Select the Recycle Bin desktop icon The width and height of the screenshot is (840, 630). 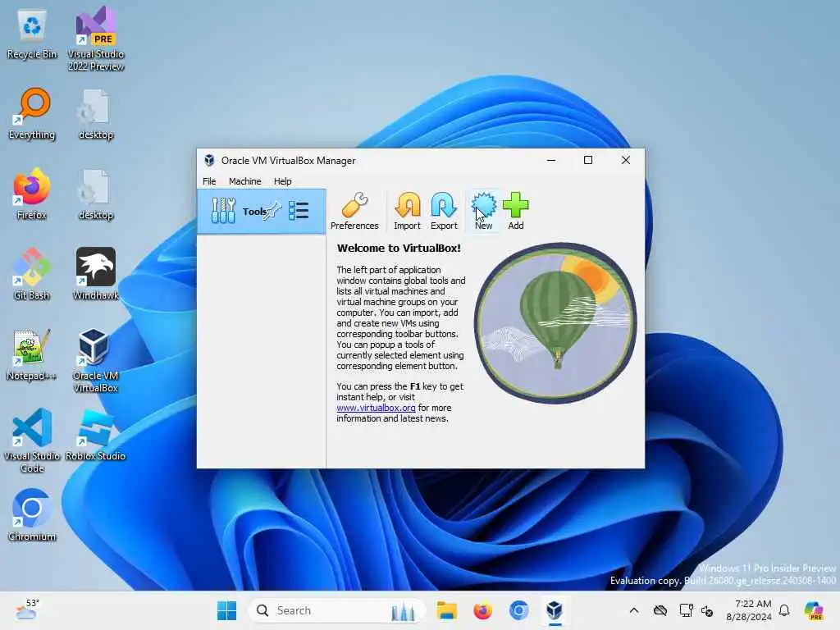click(32, 34)
